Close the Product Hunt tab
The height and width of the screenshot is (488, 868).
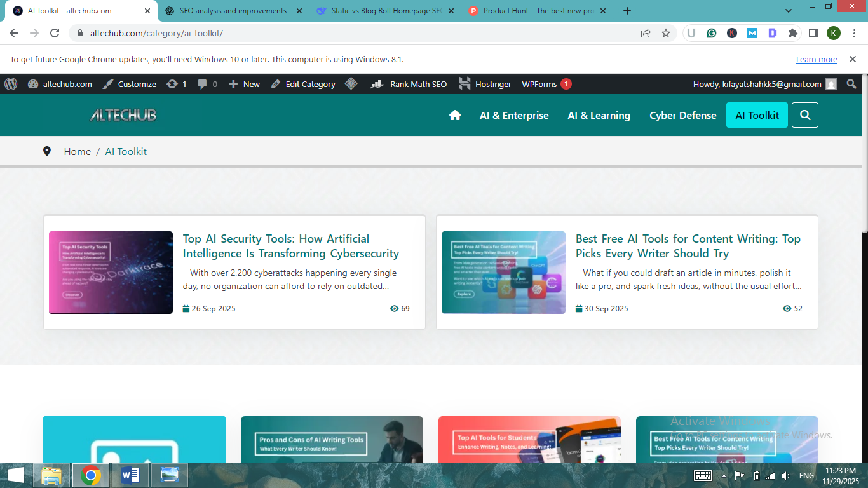[x=603, y=11]
